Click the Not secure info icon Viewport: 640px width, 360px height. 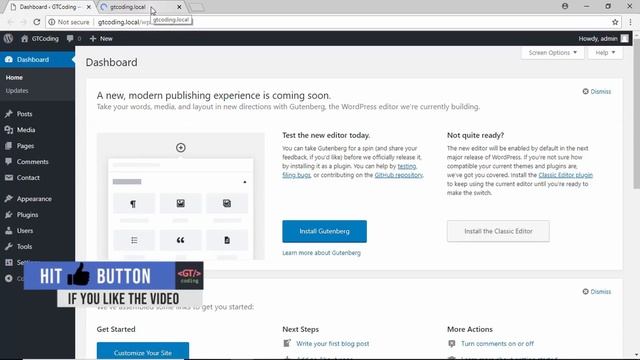(52, 22)
